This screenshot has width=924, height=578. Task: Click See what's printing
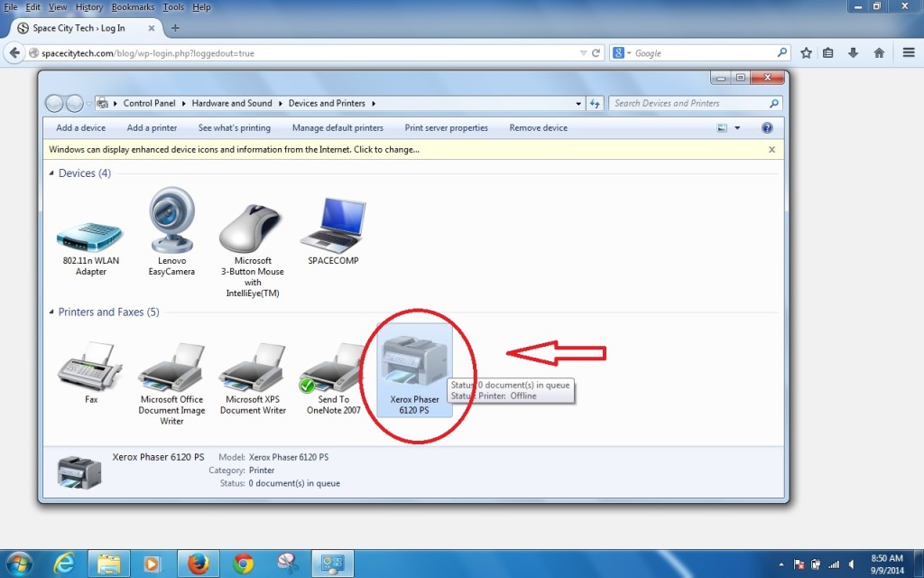coord(234,128)
